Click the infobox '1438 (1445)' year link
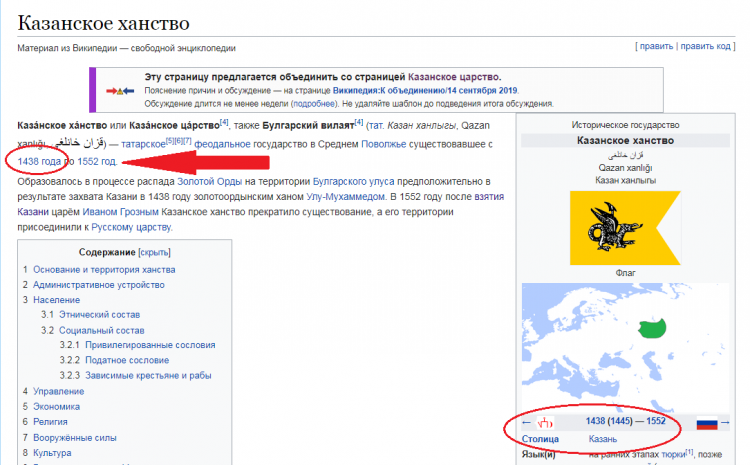Image resolution: width=750 pixels, height=465 pixels. click(609, 421)
